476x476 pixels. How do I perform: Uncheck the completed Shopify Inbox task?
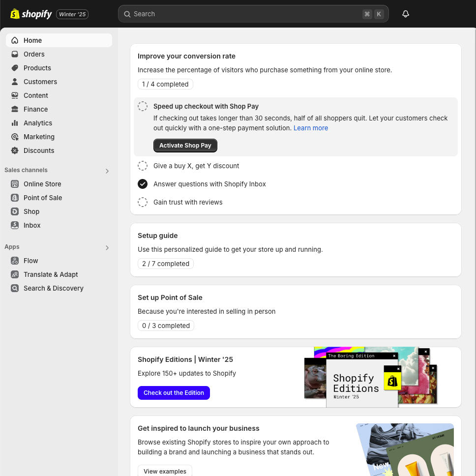[x=143, y=184]
